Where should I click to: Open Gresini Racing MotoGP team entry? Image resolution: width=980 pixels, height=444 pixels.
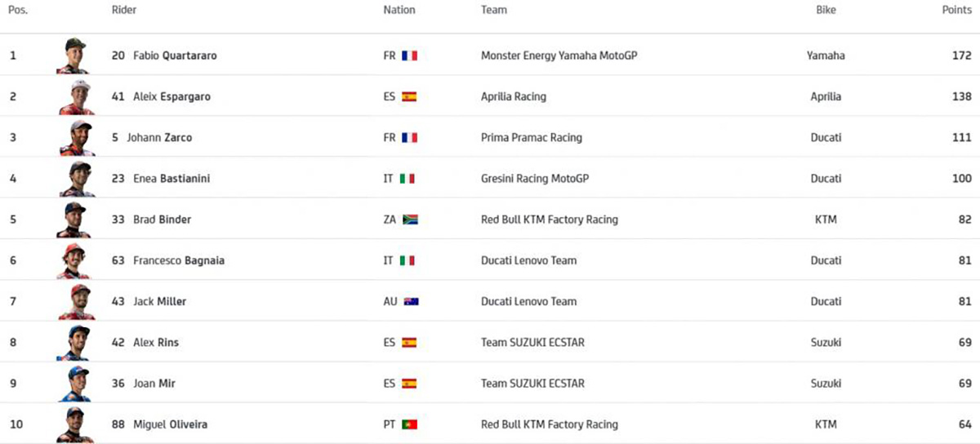pos(535,179)
